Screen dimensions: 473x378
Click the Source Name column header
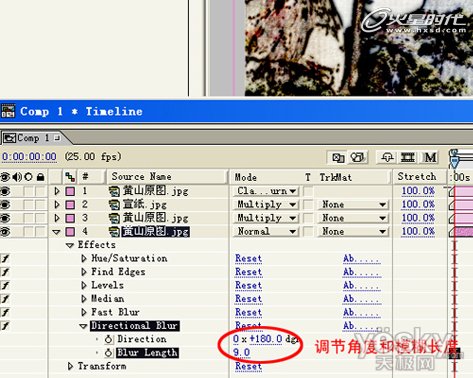click(x=167, y=177)
